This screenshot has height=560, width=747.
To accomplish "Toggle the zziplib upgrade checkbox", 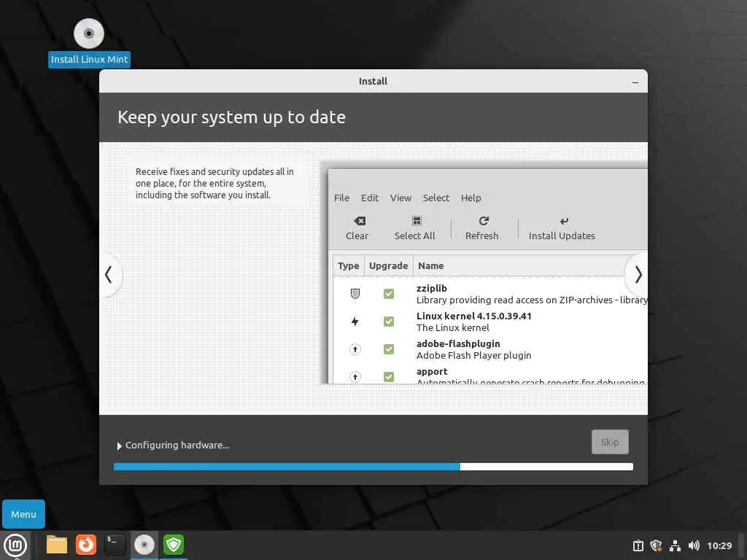I will pos(389,294).
